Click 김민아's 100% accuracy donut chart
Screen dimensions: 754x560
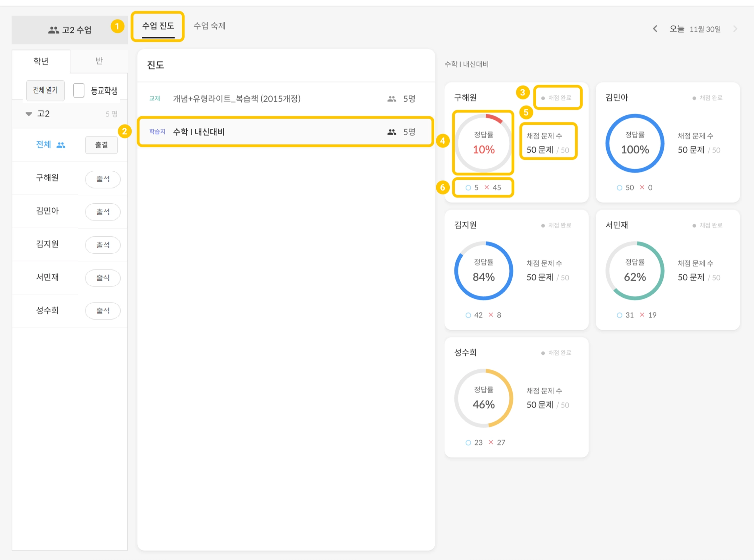635,143
